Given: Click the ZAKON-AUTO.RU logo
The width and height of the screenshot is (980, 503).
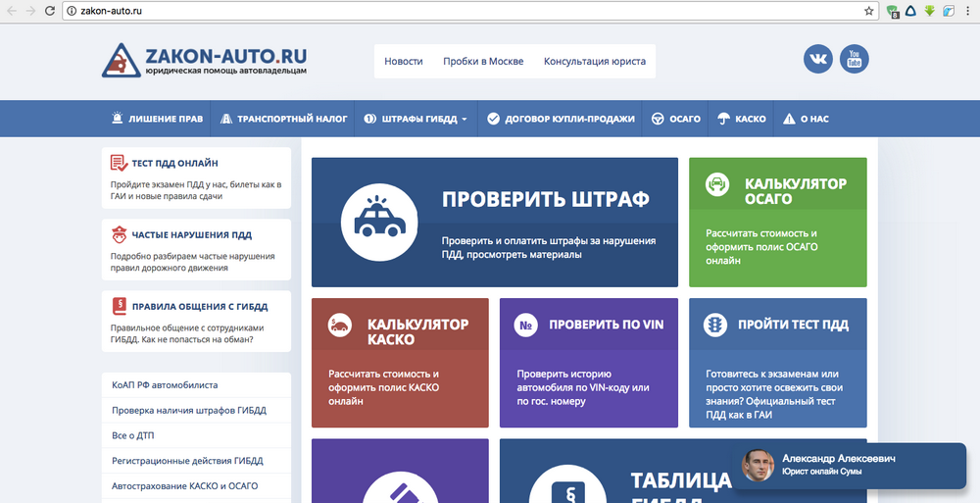Looking at the screenshot, I should tap(205, 60).
